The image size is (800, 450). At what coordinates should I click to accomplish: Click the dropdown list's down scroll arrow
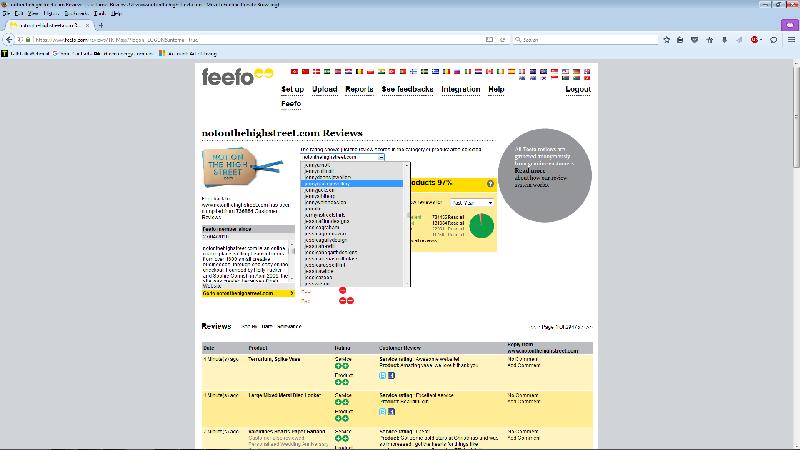[407, 284]
